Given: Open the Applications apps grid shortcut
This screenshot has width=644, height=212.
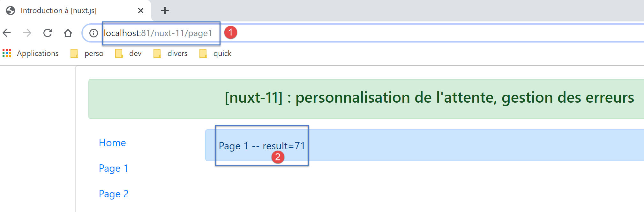Looking at the screenshot, I should [x=31, y=53].
